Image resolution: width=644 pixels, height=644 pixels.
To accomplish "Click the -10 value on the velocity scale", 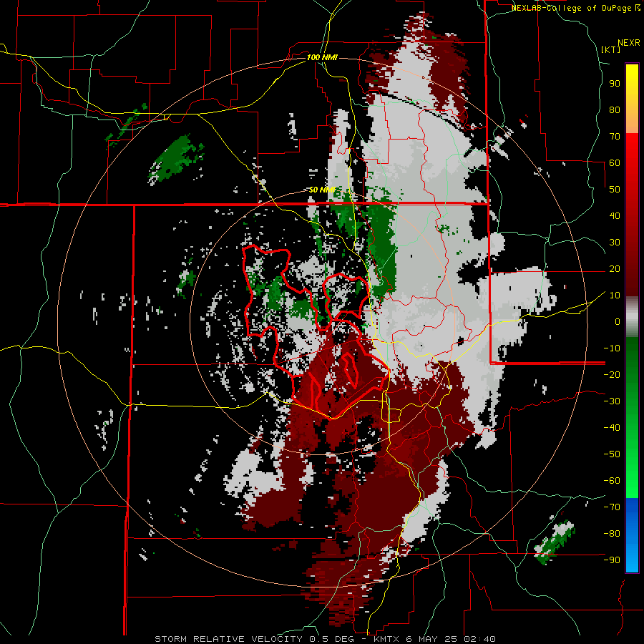I will click(612, 348).
